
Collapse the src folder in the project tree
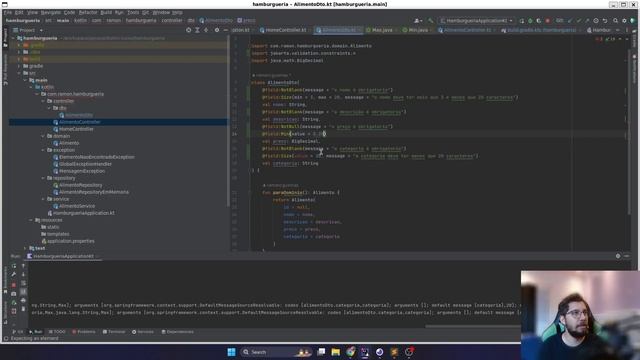point(19,73)
